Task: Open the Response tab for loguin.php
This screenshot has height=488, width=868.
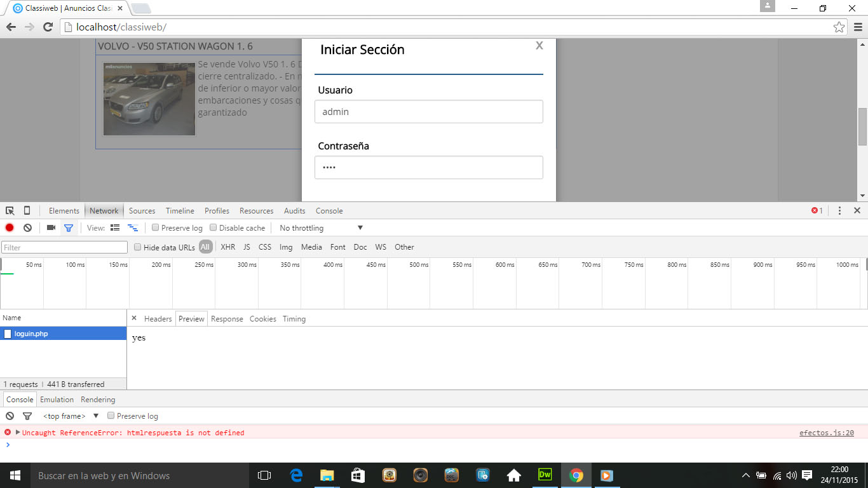Action: click(227, 319)
